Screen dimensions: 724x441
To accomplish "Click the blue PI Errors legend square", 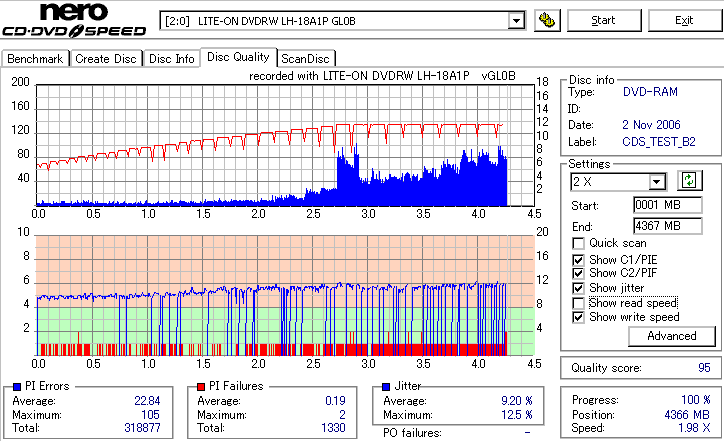I will 17,387.
